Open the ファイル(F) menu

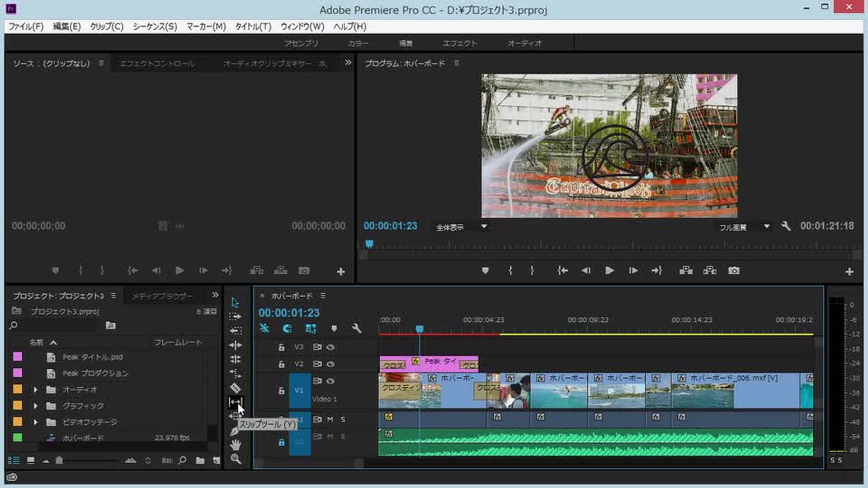tap(26, 27)
